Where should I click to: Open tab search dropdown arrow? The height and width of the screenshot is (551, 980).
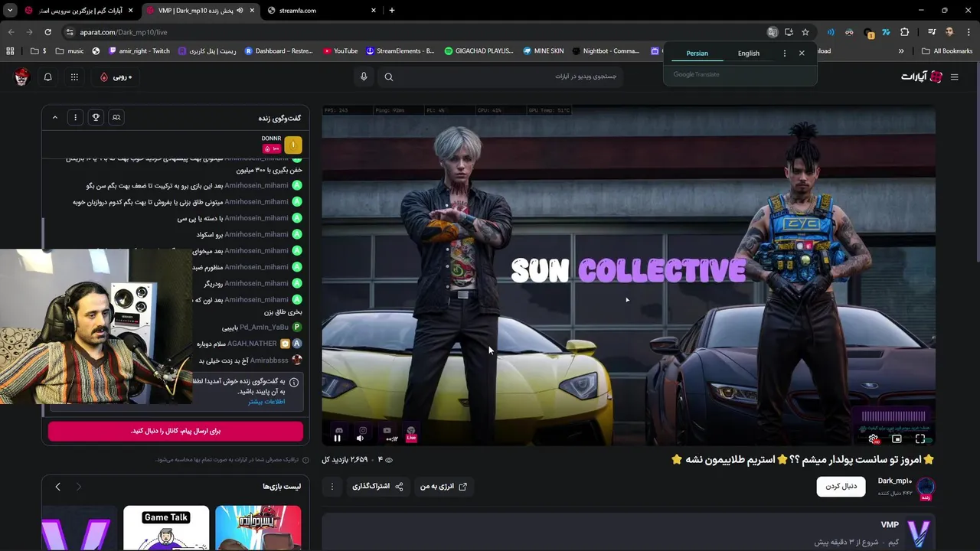coord(10,11)
